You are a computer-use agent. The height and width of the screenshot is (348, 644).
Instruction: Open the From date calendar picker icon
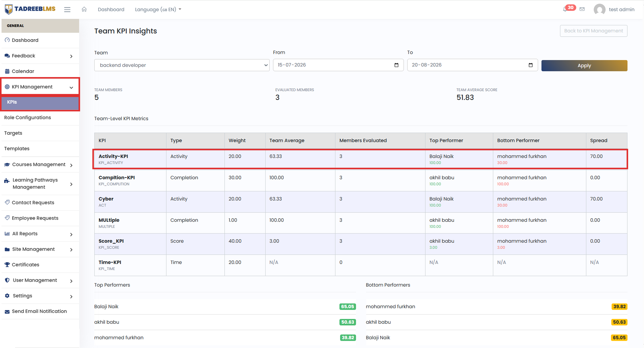tap(396, 65)
